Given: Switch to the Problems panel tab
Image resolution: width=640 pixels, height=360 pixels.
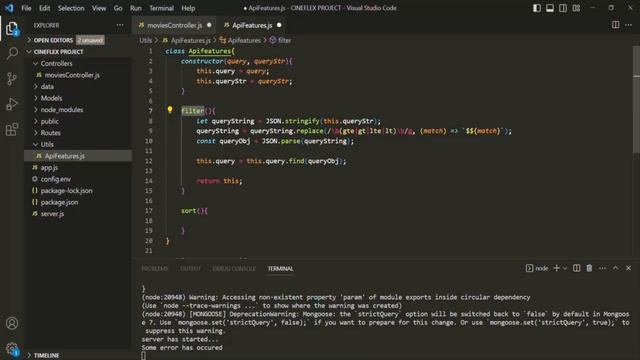Looking at the screenshot, I should [155, 269].
